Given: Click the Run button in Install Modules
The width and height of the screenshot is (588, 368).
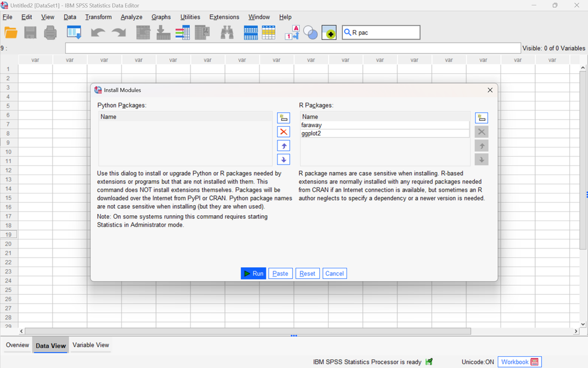Looking at the screenshot, I should coord(253,274).
